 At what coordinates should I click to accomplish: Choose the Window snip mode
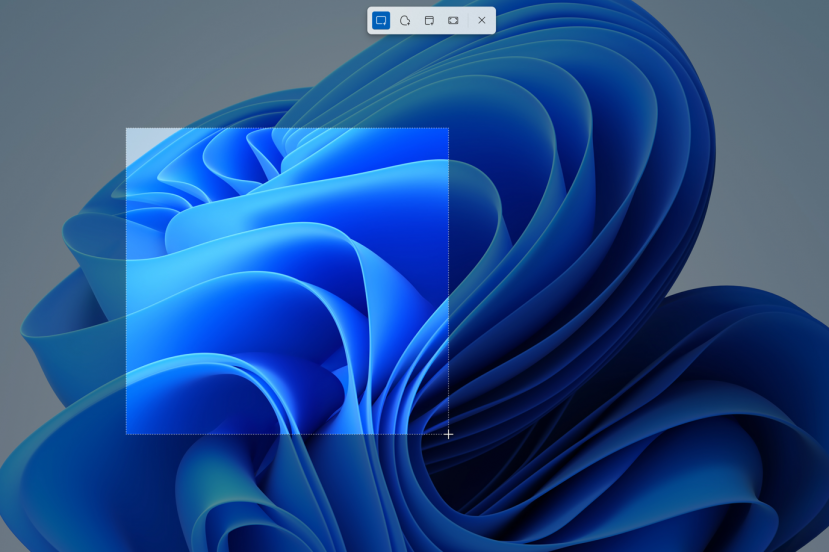[429, 20]
